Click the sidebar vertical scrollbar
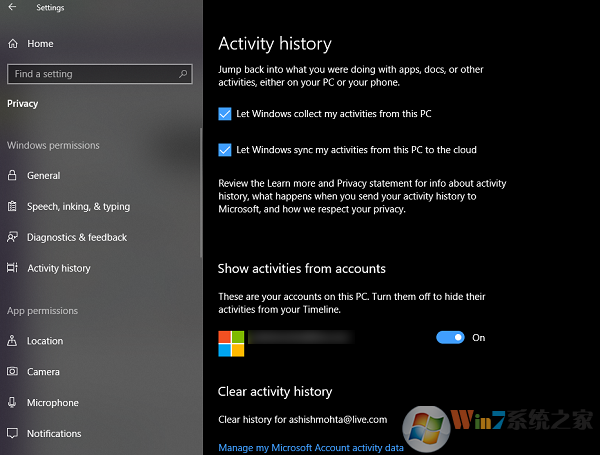The width and height of the screenshot is (600, 455). [201, 192]
